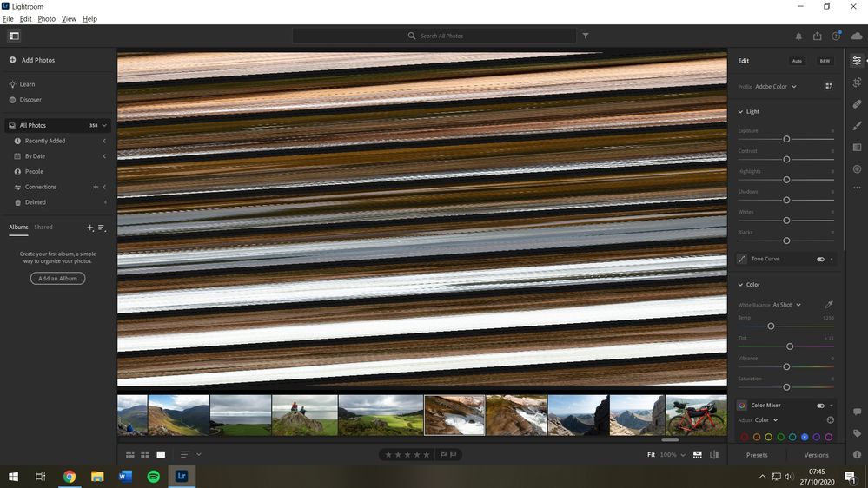Select the adjustment Brush tool
The image size is (868, 488).
(x=857, y=126)
